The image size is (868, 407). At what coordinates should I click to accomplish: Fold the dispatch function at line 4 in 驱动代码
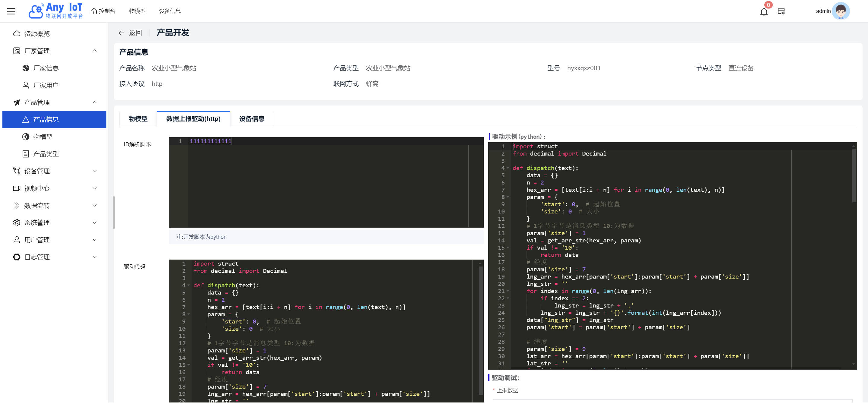(x=189, y=286)
